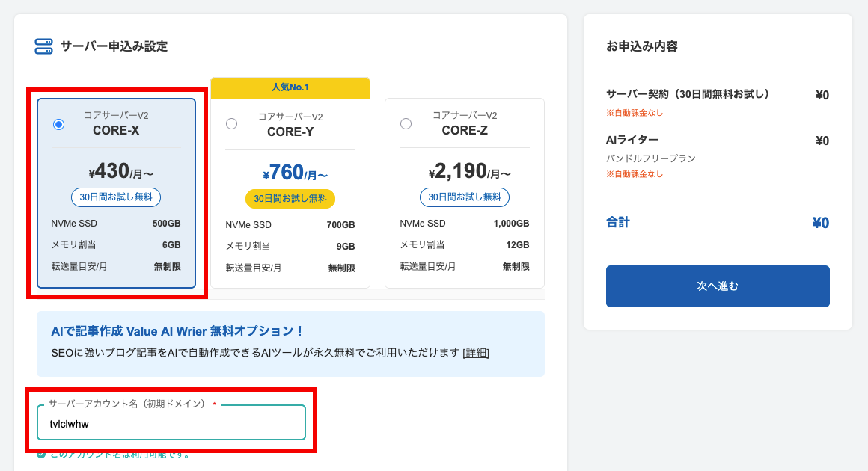The height and width of the screenshot is (471, 868).
Task: Select the CORE-Z plan radio button
Action: coord(406,124)
